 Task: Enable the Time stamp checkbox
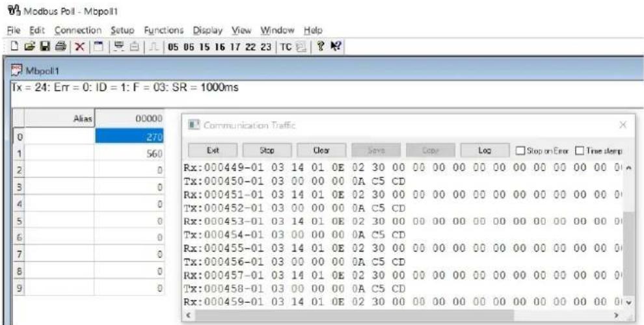pos(580,151)
